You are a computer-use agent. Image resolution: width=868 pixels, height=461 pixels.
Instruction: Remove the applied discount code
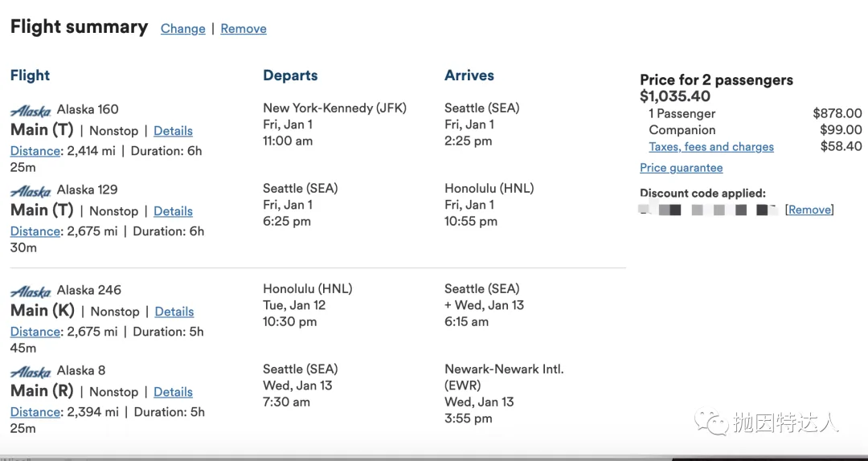pyautogui.click(x=809, y=210)
